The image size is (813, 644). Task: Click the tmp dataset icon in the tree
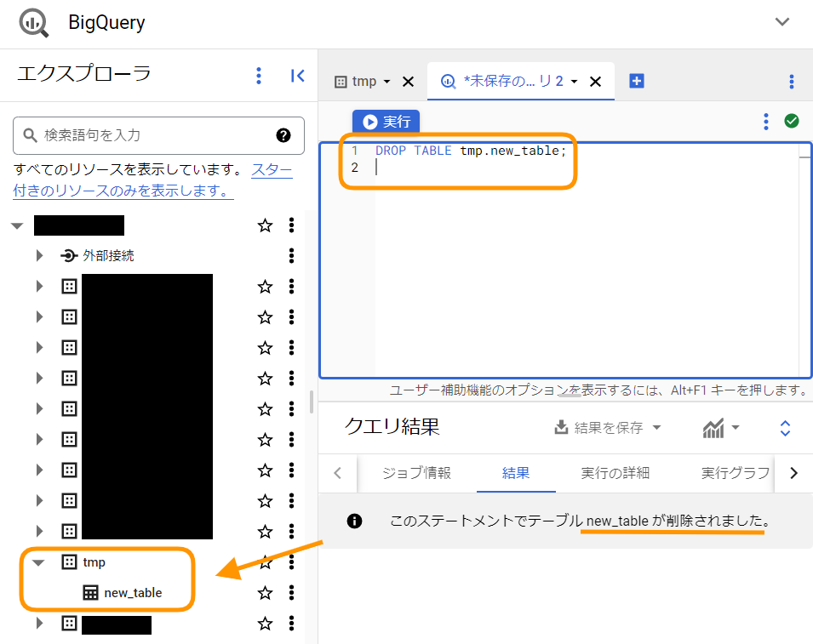(69, 561)
